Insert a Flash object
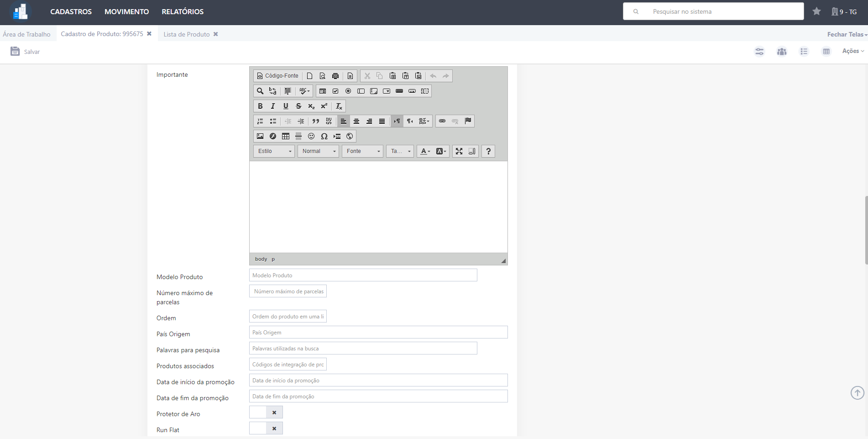This screenshot has height=439, width=868. click(x=273, y=136)
